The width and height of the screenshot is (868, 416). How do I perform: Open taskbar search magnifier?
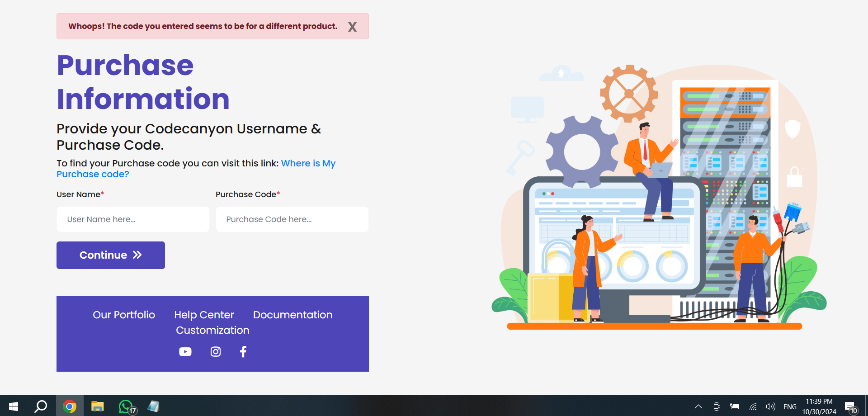tap(41, 406)
